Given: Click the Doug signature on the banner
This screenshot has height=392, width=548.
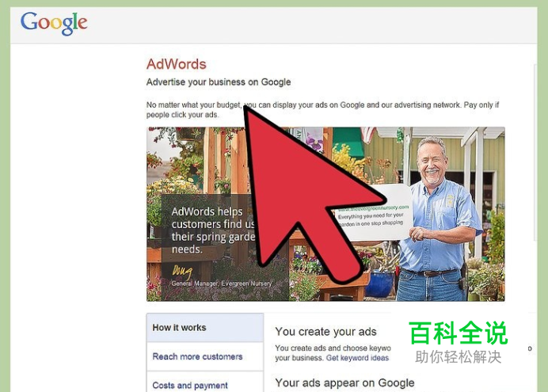Looking at the screenshot, I should pos(182,272).
